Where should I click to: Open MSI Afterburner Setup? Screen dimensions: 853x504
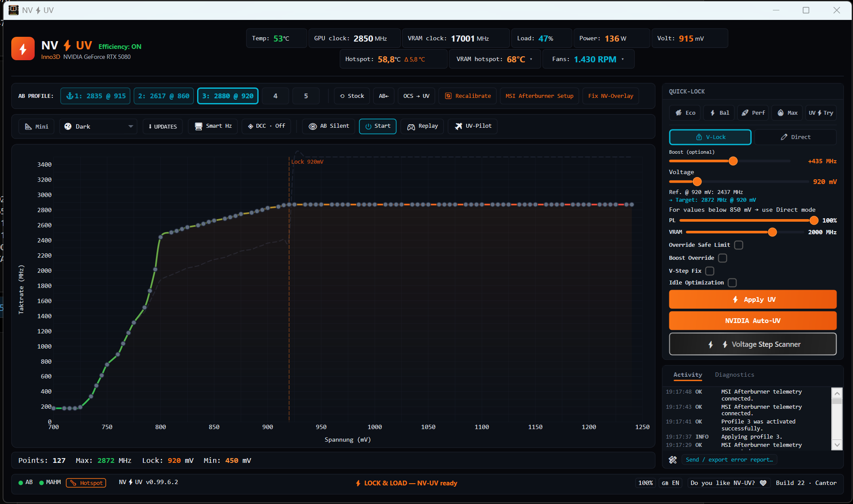[x=539, y=96]
